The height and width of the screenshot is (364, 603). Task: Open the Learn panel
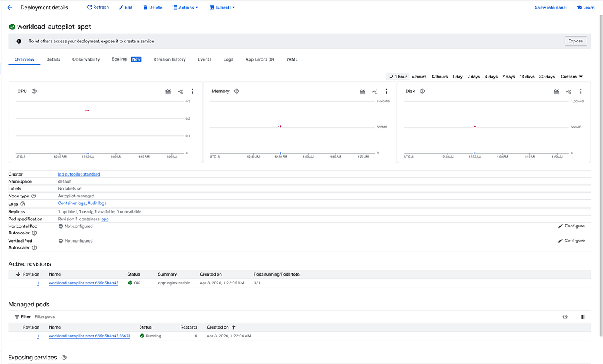[585, 8]
